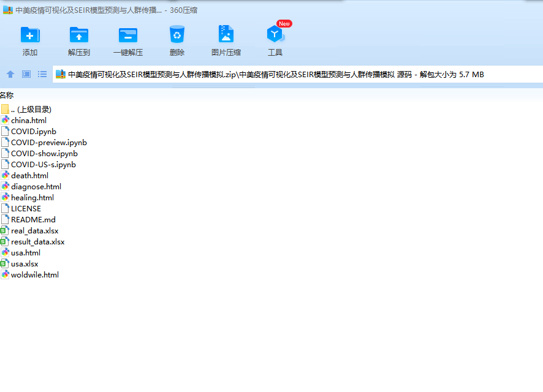Image resolution: width=543 pixels, height=392 pixels.
Task: Click the folder icon of 上级目录
Action: 5,109
